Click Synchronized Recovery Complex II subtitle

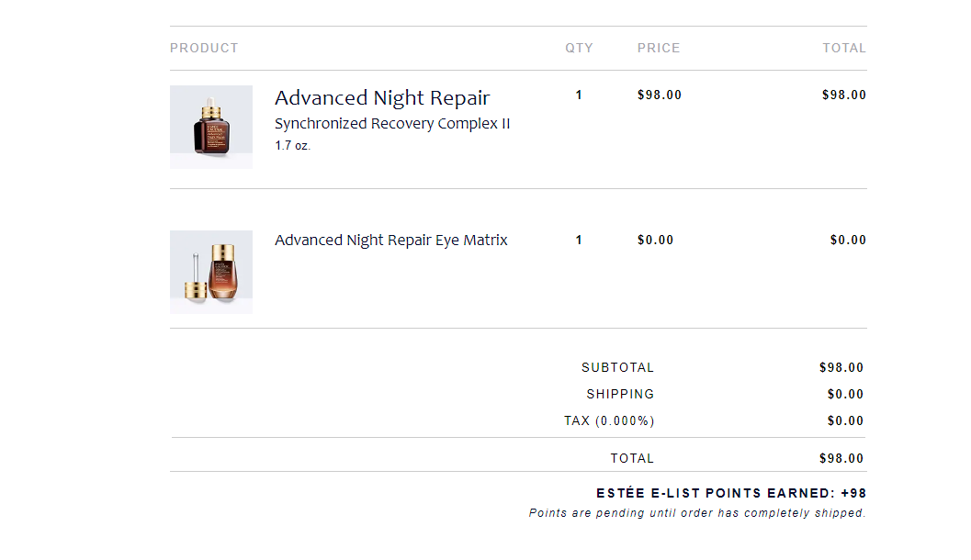392,124
